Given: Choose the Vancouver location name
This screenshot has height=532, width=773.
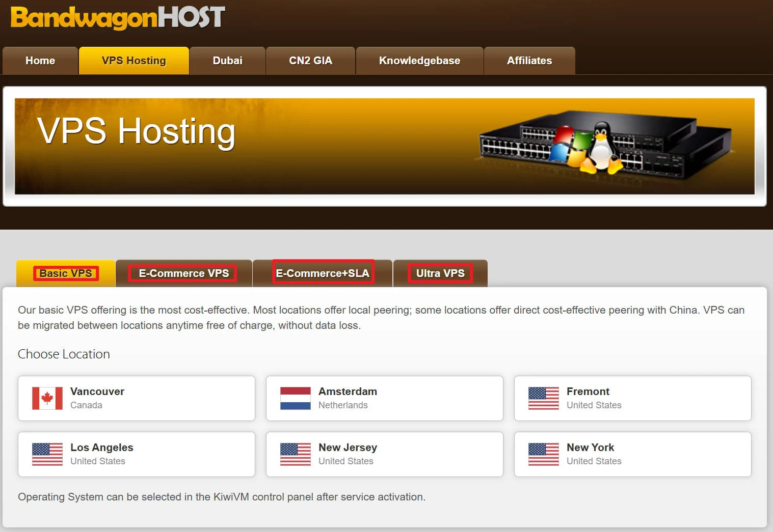Looking at the screenshot, I should pyautogui.click(x=97, y=391).
